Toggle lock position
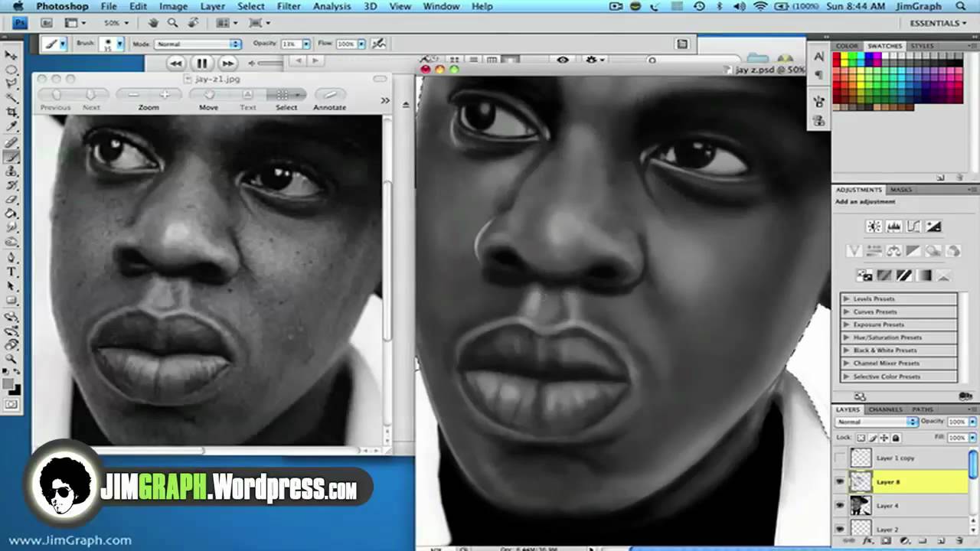980x551 pixels. pos(884,438)
